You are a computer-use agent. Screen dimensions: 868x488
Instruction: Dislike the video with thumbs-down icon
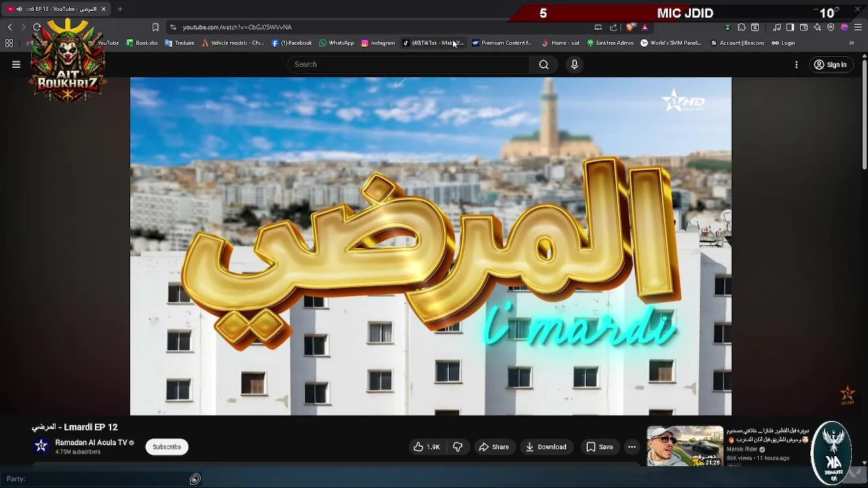(458, 447)
